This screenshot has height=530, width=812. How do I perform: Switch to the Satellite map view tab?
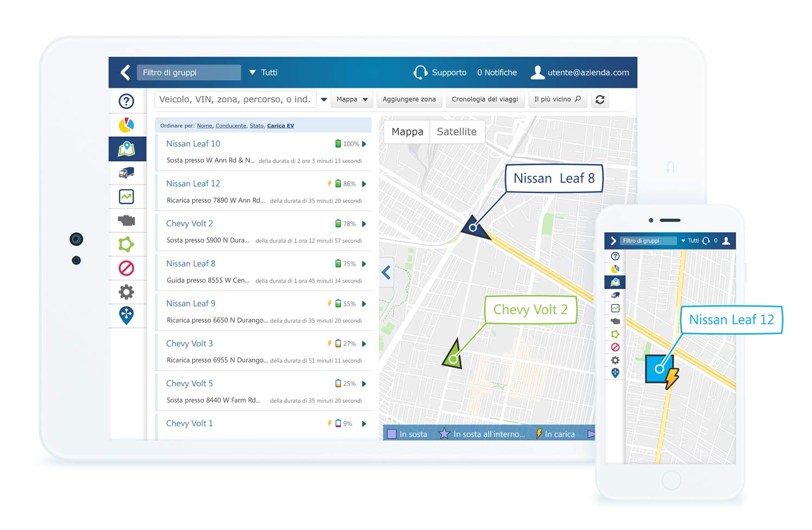[x=456, y=132]
